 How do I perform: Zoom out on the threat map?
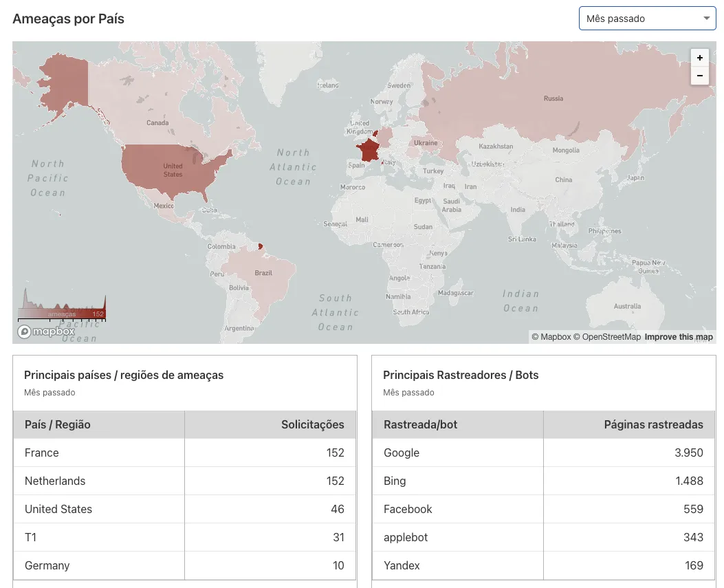(699, 76)
